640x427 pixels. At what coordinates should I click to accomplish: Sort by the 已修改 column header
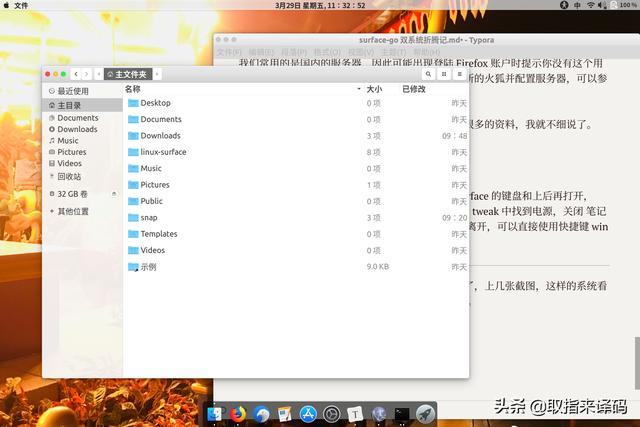click(414, 89)
